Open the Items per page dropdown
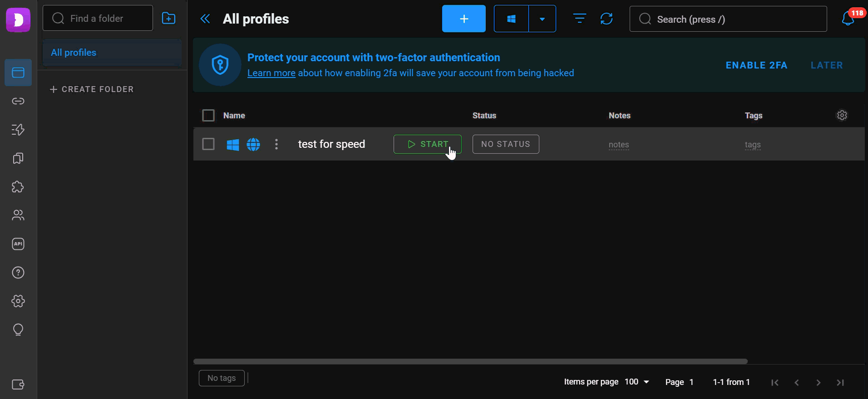The image size is (868, 399). pyautogui.click(x=637, y=382)
